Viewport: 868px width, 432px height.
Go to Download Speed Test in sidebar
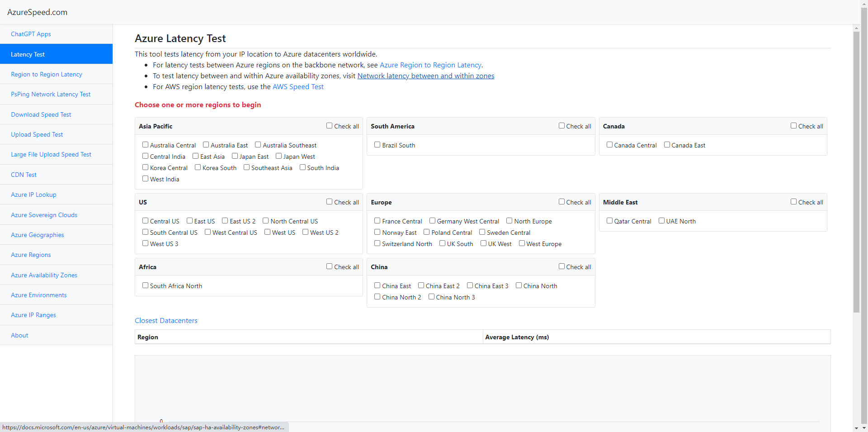41,114
